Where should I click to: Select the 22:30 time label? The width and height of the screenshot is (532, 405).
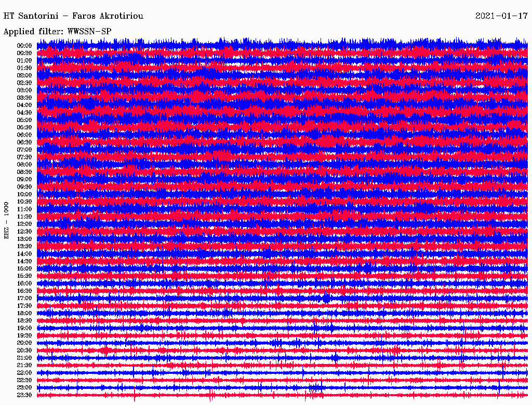pos(24,380)
